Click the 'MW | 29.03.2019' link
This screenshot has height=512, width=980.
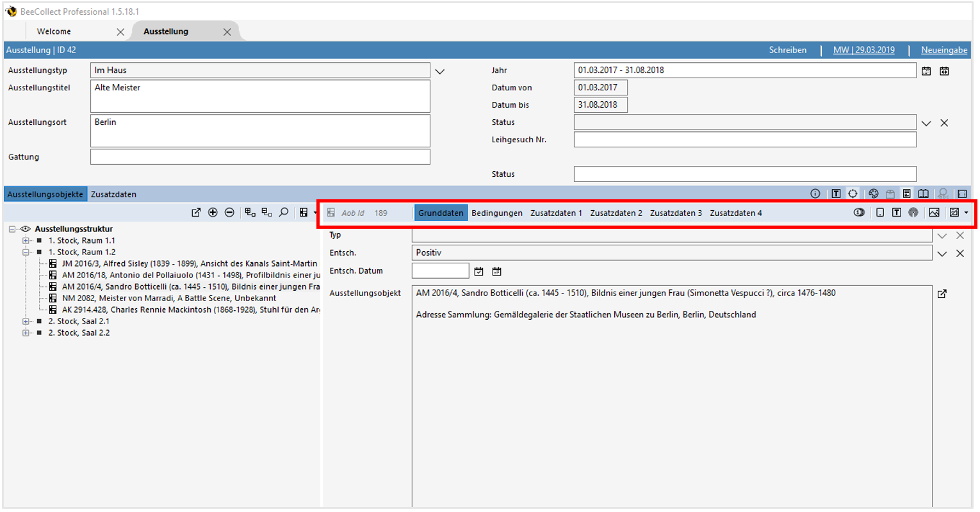tap(863, 50)
